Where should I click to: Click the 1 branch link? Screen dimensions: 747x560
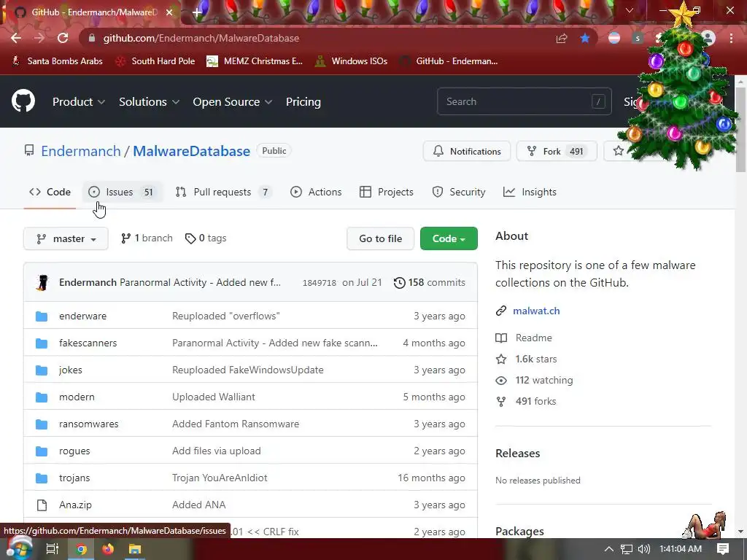pyautogui.click(x=147, y=238)
